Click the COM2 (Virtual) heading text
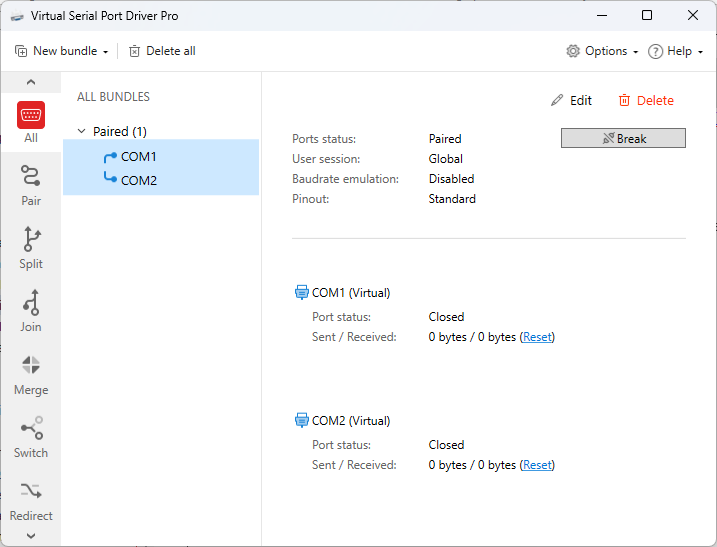717x547 pixels. tap(351, 421)
